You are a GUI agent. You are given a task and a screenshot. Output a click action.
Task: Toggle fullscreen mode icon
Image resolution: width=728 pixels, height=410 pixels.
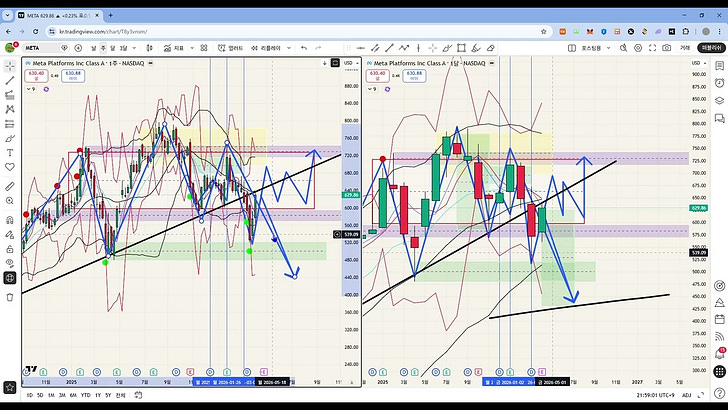pos(652,48)
